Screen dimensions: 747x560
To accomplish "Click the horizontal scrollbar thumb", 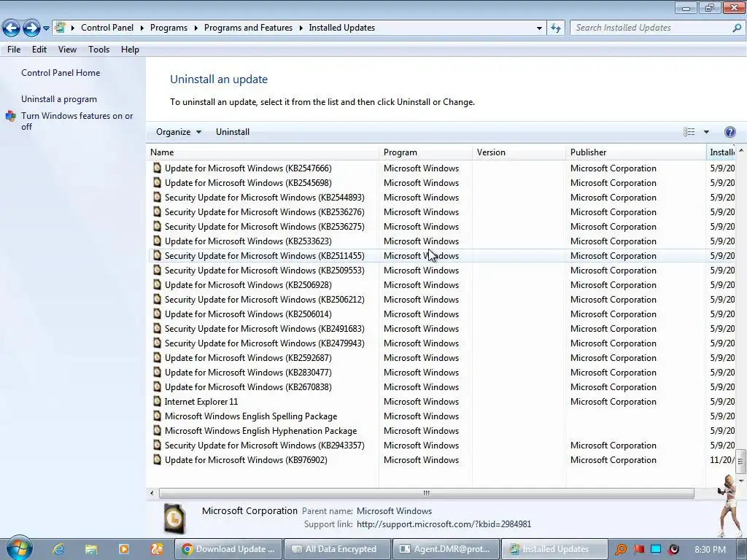I will tap(426, 493).
